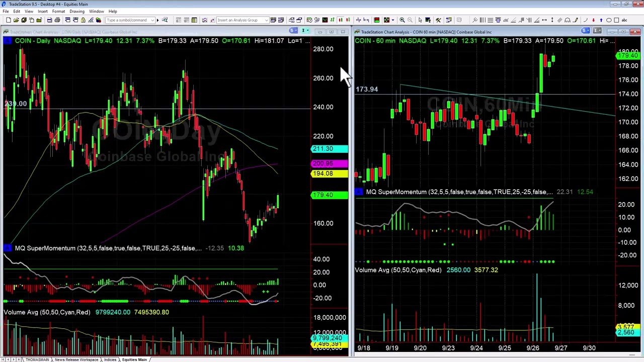
Task: Switch to the News Release Workspace tab
Action: [x=75, y=359]
